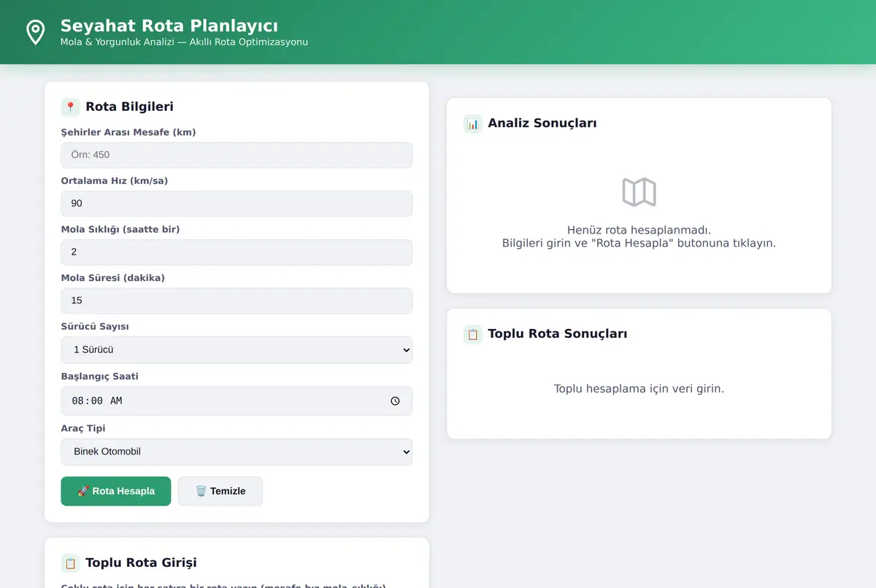Click the 'Araç Tipi' label
The image size is (876, 588).
(x=83, y=428)
